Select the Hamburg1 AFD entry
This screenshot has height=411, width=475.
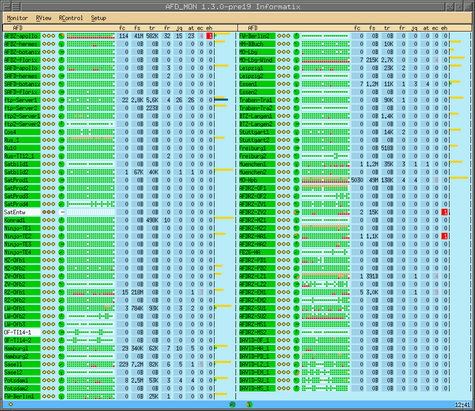[x=22, y=348]
